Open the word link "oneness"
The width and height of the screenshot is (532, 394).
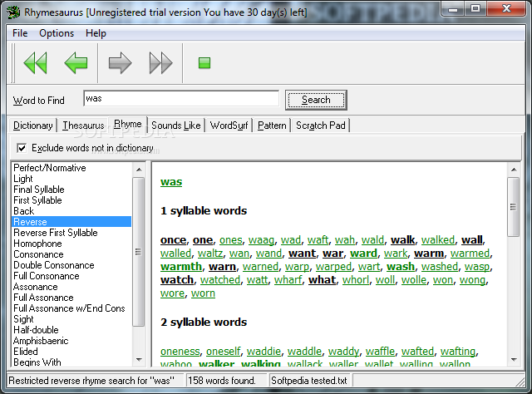(x=180, y=352)
